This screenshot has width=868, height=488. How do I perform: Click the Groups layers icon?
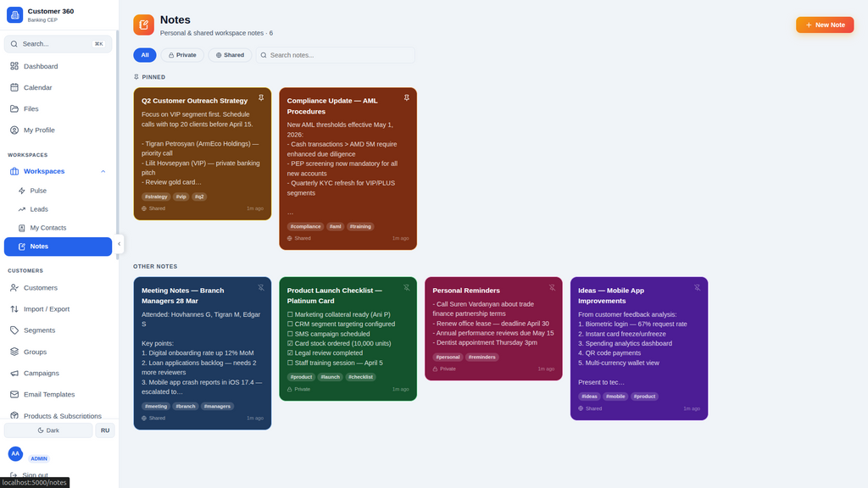(14, 352)
